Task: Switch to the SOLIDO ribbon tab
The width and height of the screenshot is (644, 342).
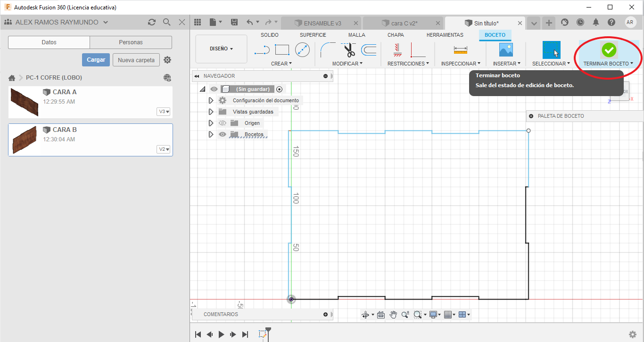Action: [x=270, y=35]
